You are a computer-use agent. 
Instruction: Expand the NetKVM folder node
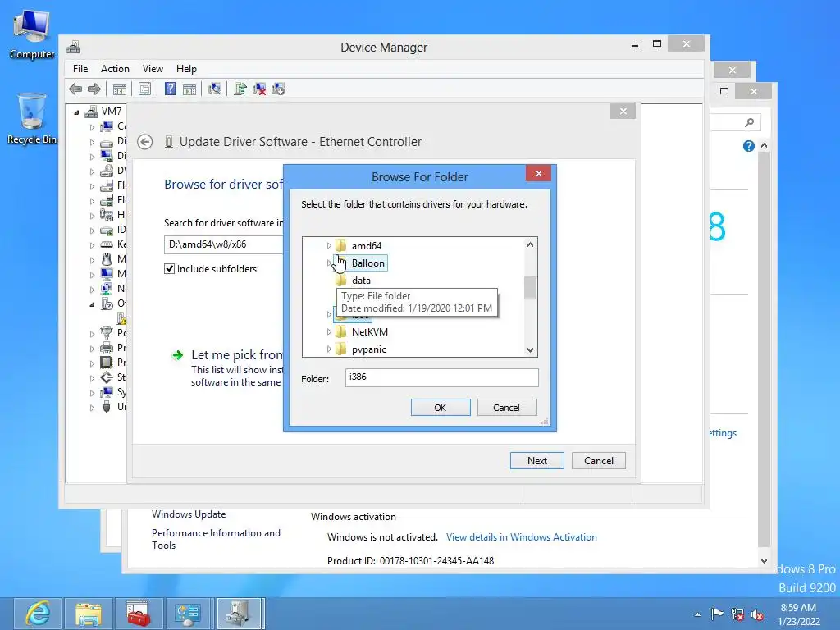tap(329, 332)
